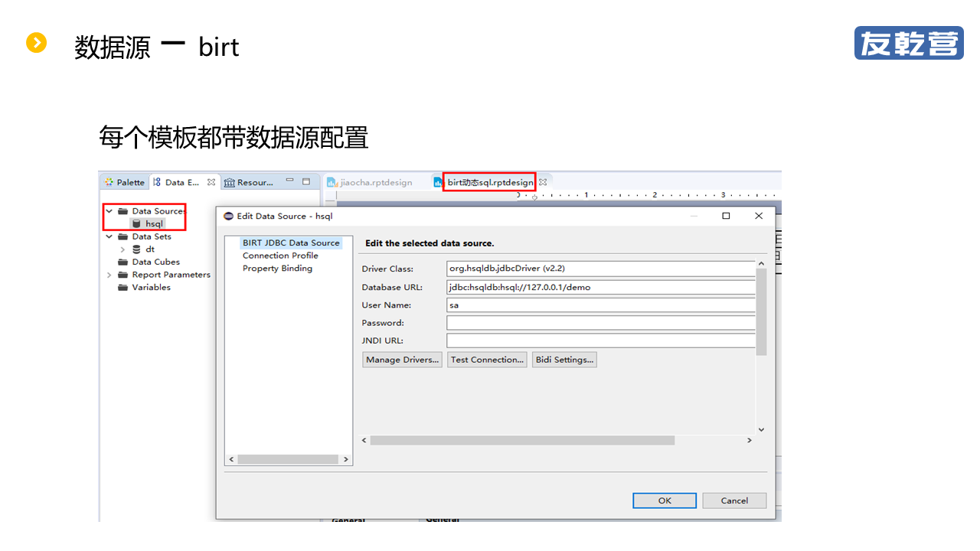The image size is (980, 551).
Task: Select Property Binding page
Action: (277, 269)
